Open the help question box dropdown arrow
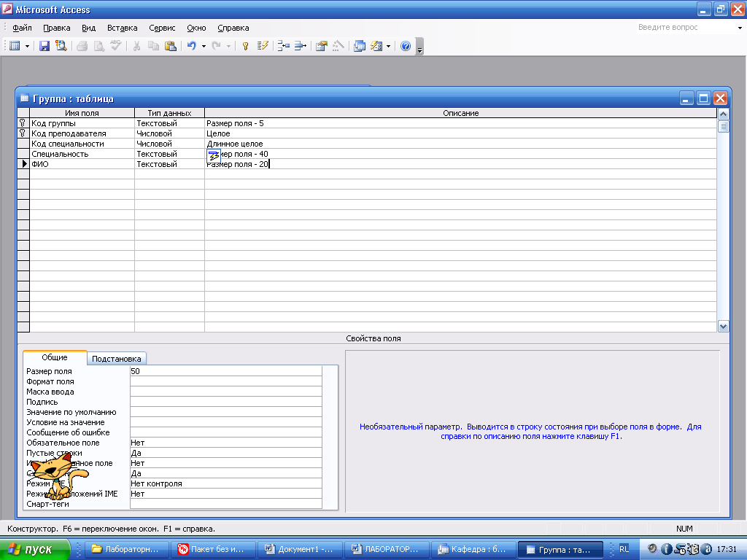Image resolution: width=747 pixels, height=560 pixels. (740, 28)
